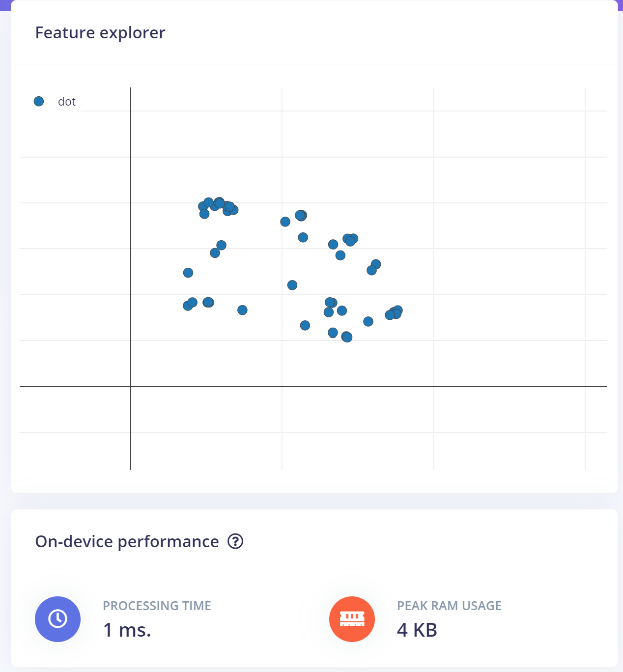This screenshot has height=672, width=623.
Task: Click the PROCESSING TIME label
Action: pos(157,606)
